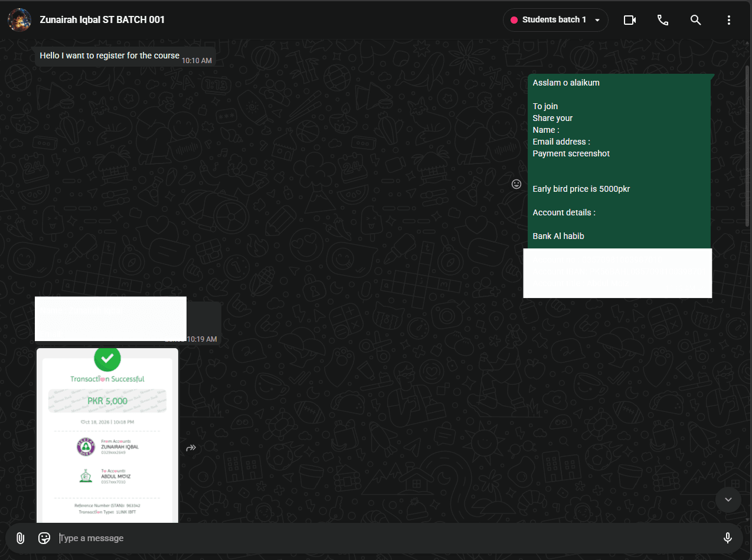Start a voice call from chat header

click(x=663, y=20)
